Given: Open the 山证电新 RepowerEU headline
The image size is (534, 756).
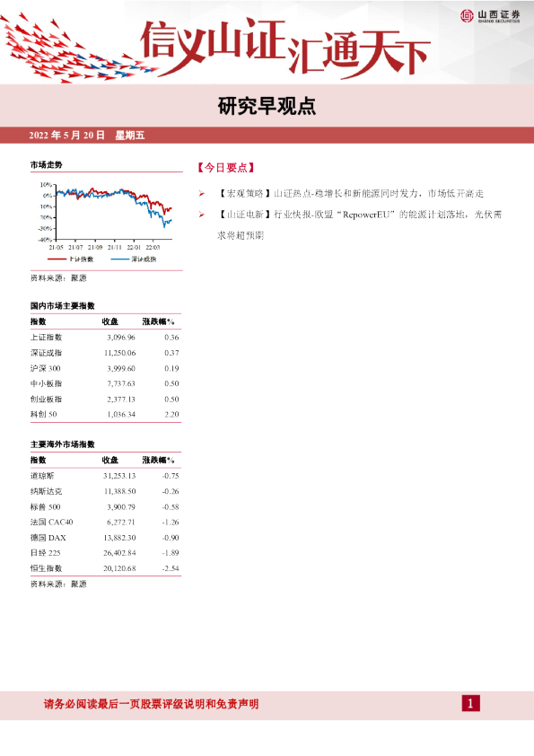Looking at the screenshot, I should coord(359,224).
